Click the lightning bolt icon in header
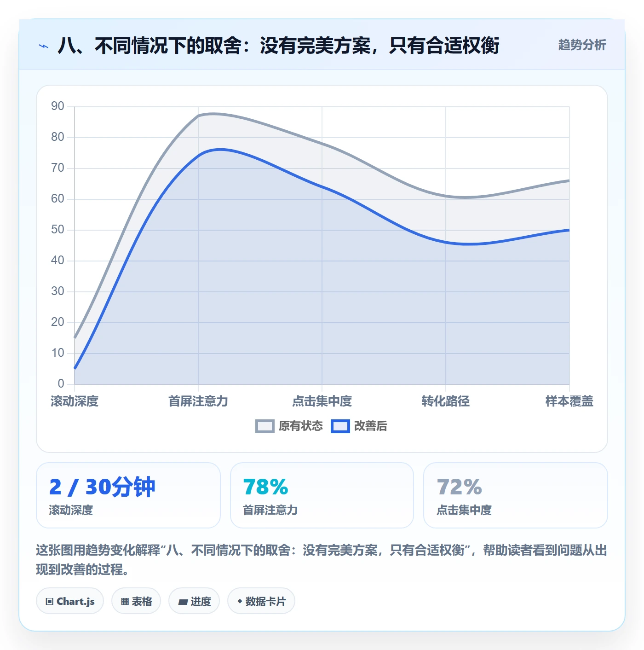Screen dimensions: 644x650 [x=44, y=46]
